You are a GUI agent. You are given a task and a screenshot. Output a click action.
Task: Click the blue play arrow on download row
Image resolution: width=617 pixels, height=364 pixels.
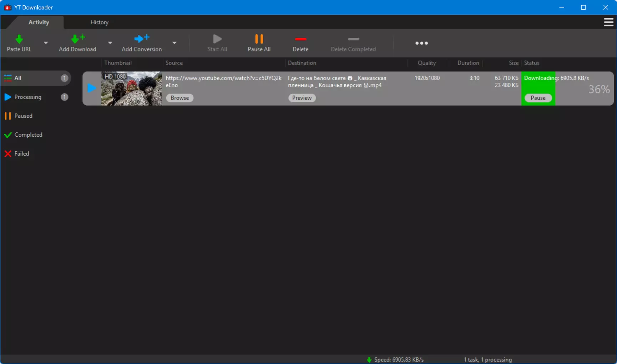click(92, 88)
